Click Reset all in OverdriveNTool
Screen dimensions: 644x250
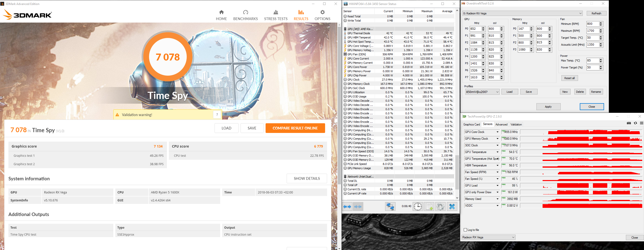(x=570, y=78)
